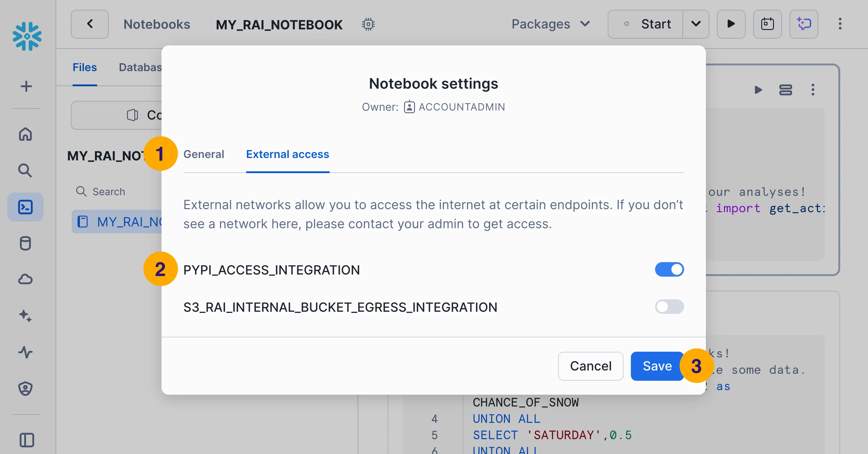Switch to the Databases tab
The image size is (868, 454).
140,67
